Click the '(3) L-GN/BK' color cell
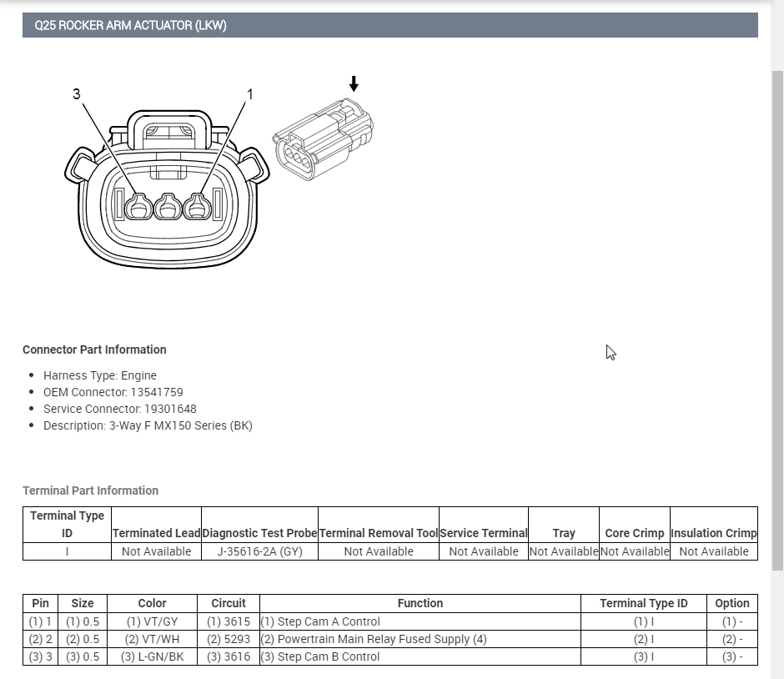Image resolution: width=784 pixels, height=679 pixels. point(152,656)
